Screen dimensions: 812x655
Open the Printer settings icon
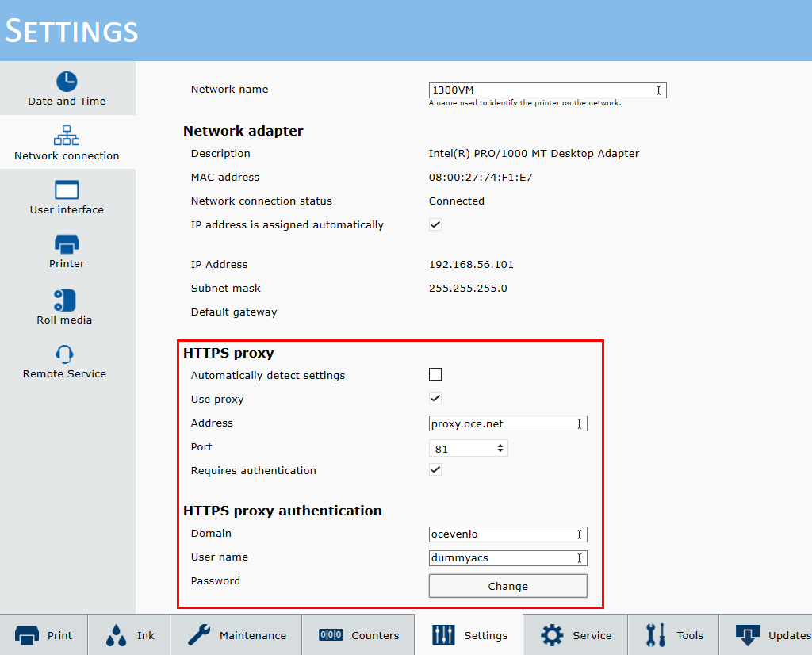[67, 243]
